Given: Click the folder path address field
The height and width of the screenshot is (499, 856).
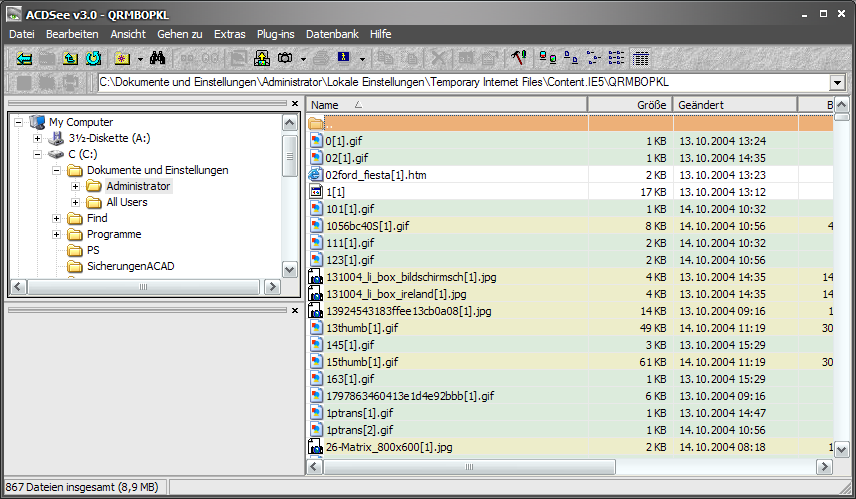Looking at the screenshot, I should [x=463, y=82].
